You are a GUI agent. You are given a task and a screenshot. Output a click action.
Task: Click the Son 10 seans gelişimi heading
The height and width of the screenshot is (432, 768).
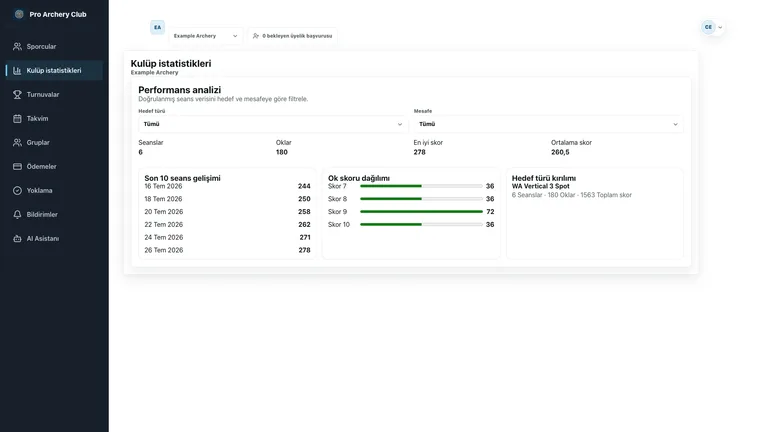tap(182, 178)
